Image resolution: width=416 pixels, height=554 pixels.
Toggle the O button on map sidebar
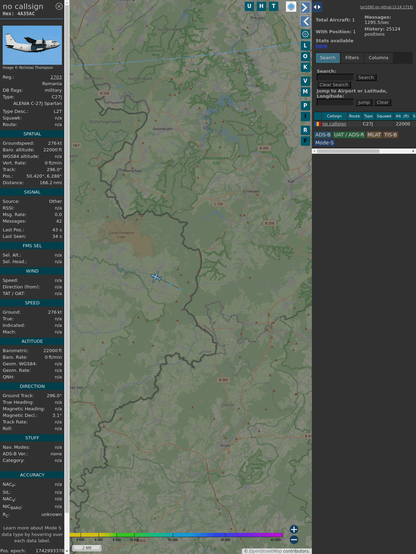(305, 56)
